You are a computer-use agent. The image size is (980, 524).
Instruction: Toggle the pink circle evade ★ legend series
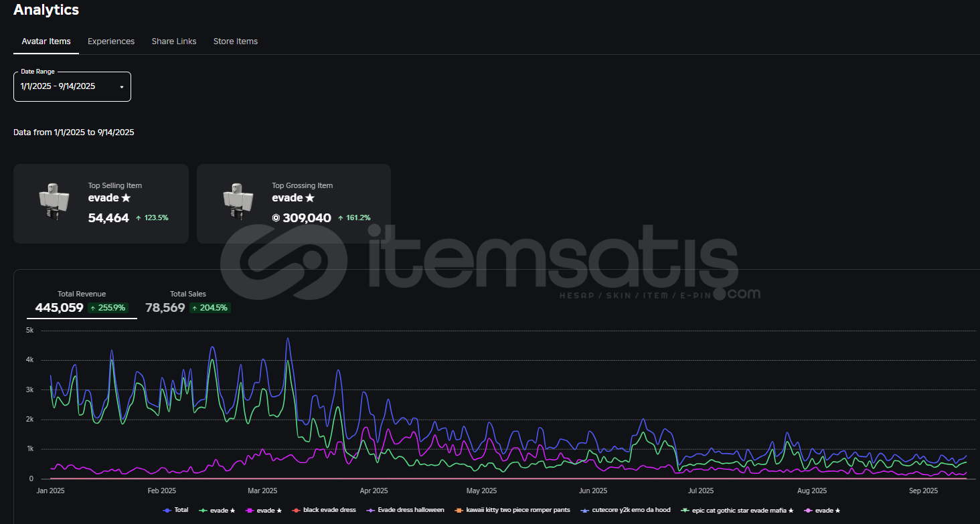tap(822, 510)
